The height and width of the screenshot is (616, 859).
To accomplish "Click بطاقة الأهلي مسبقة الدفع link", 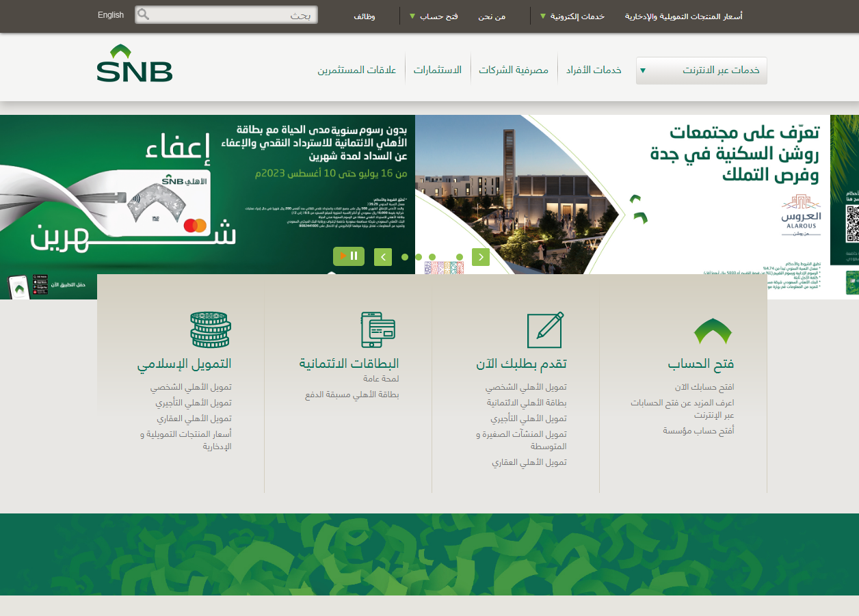I will click(x=352, y=394).
